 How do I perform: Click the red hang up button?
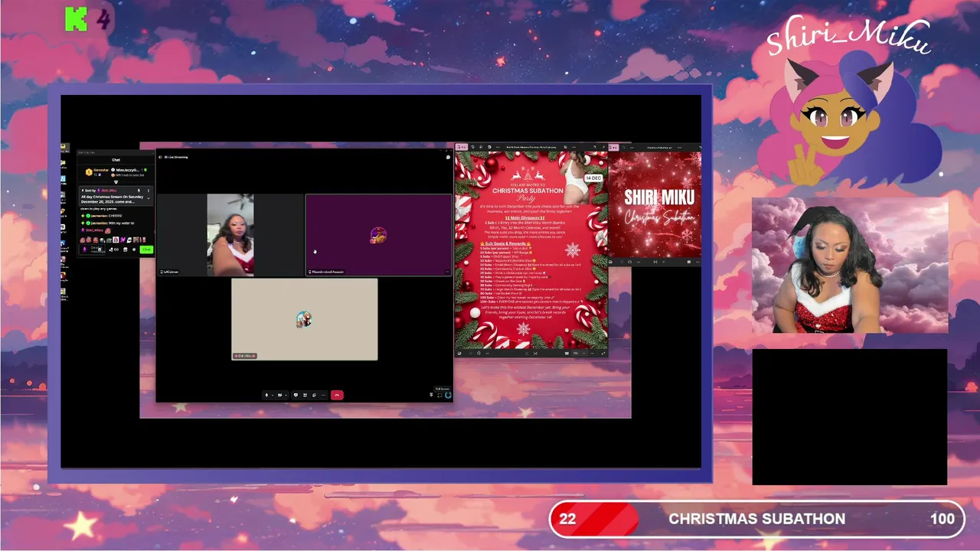(337, 395)
